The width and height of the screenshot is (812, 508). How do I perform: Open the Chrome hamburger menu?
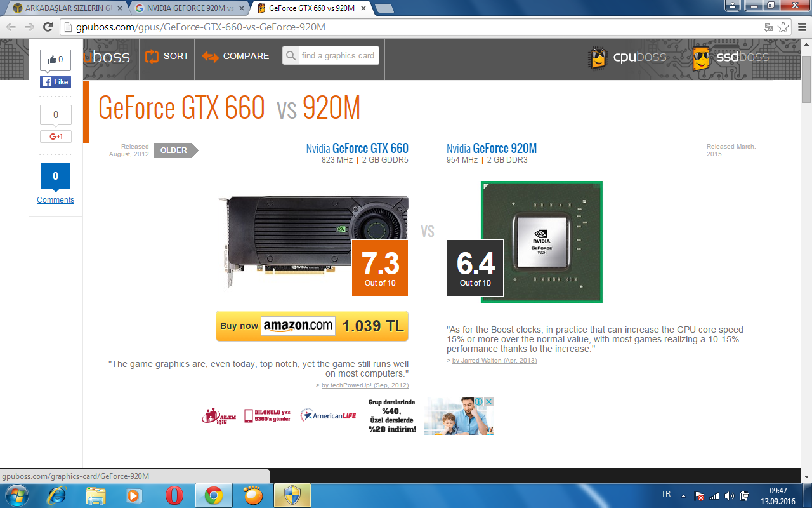(801, 27)
